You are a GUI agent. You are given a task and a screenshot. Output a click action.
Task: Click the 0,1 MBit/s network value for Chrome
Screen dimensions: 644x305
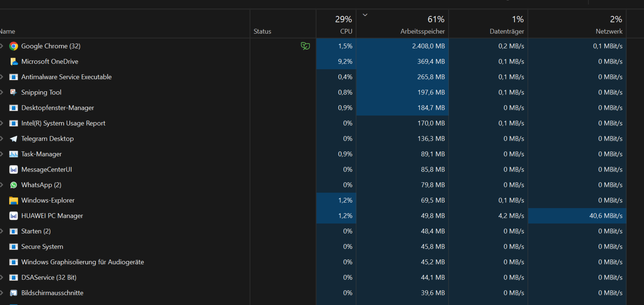pyautogui.click(x=608, y=46)
